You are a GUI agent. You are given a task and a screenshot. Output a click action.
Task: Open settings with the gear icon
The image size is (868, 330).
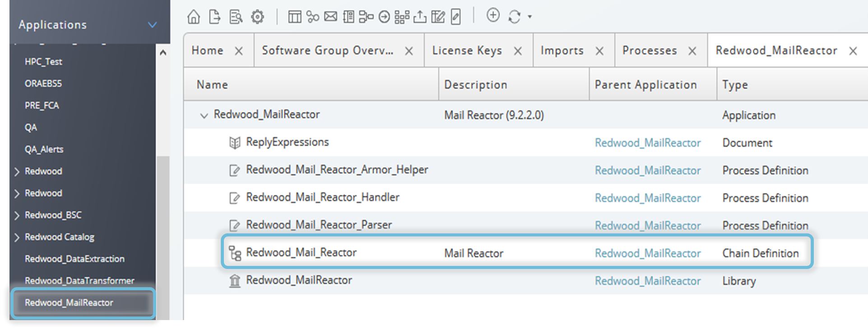257,17
